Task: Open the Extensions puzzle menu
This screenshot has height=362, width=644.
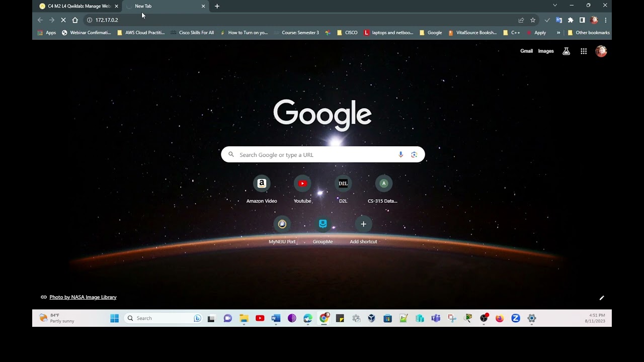Action: tap(571, 20)
